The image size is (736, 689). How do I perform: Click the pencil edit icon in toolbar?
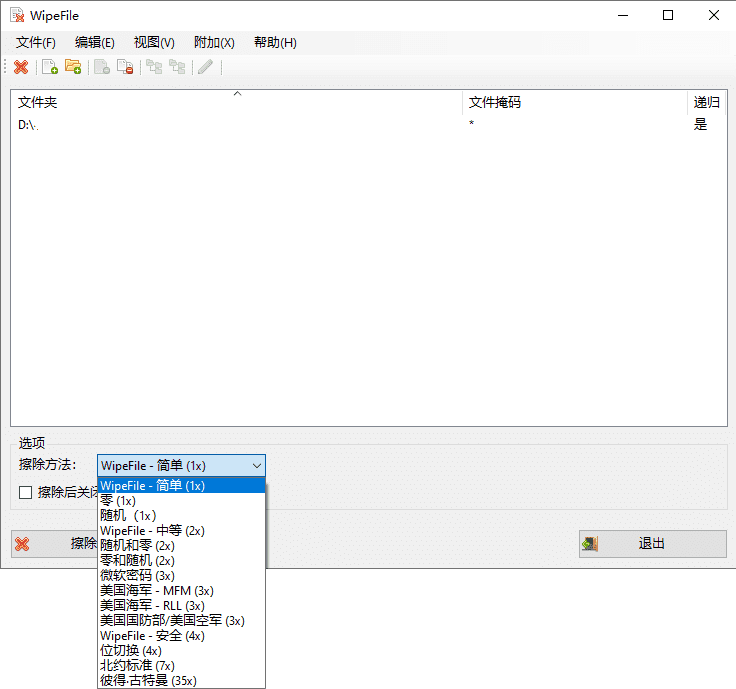[205, 67]
